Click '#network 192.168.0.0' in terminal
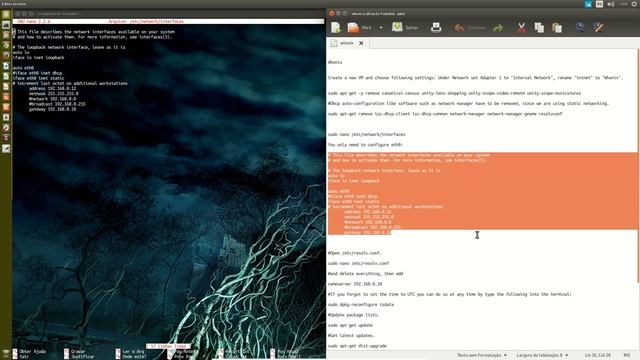The image size is (640, 360). (53, 99)
